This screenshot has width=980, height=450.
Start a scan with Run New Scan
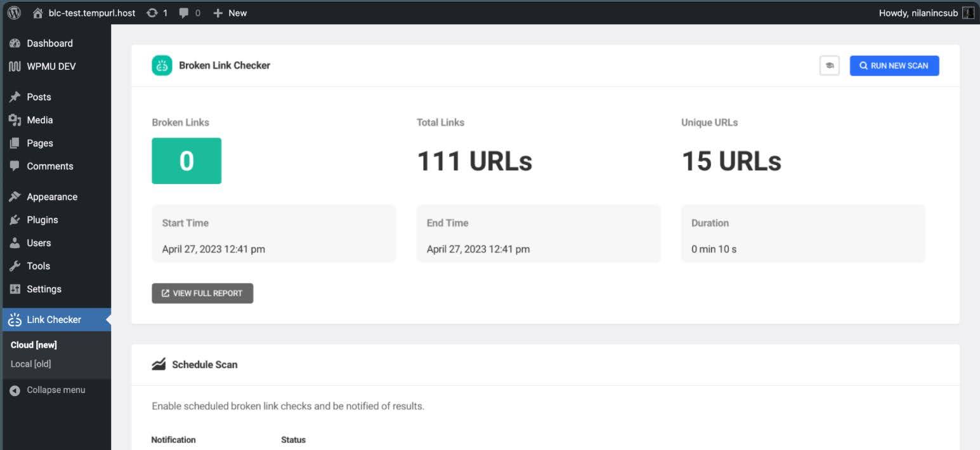tap(894, 65)
